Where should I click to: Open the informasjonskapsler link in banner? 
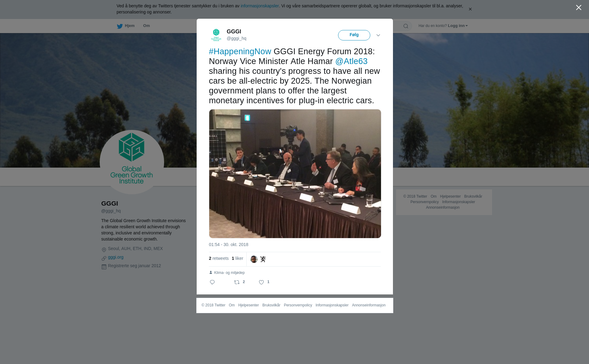point(260,6)
